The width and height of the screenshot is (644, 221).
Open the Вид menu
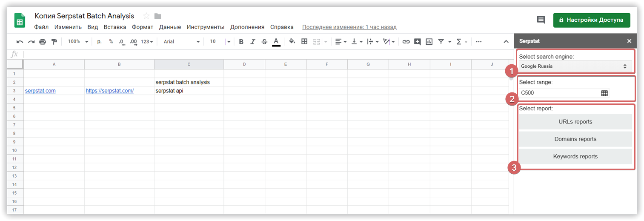[x=93, y=27]
